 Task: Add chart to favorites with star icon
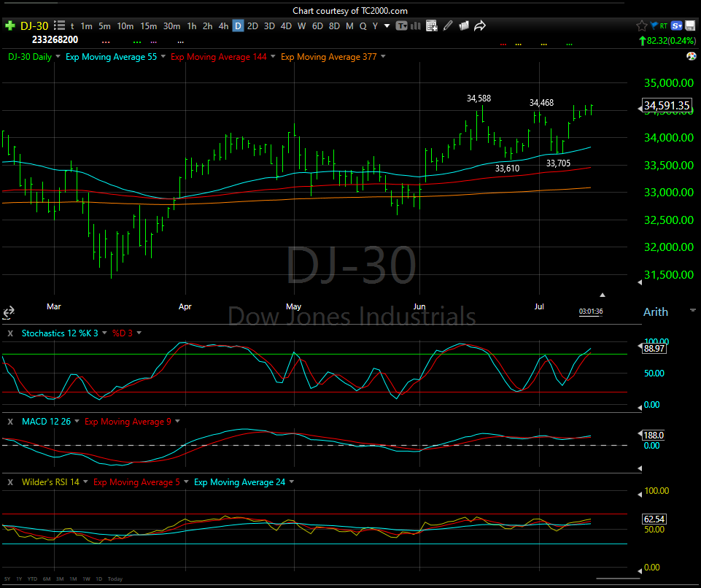641,26
